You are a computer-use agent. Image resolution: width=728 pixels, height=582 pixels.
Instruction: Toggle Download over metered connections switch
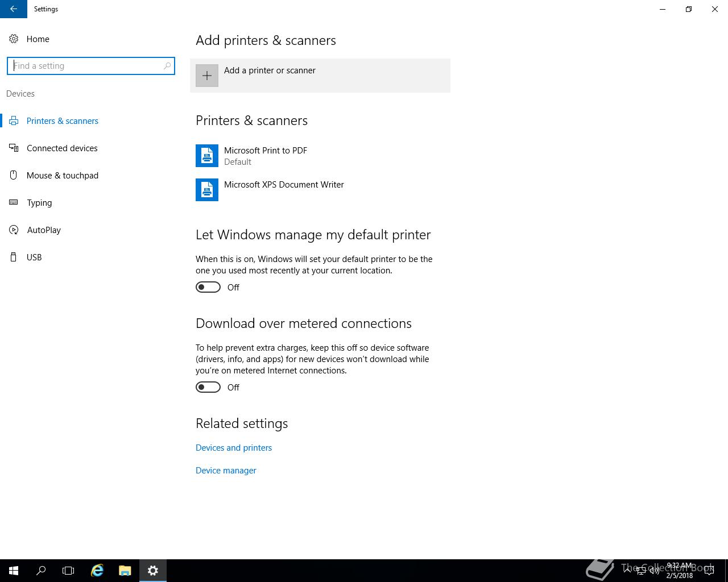[208, 387]
